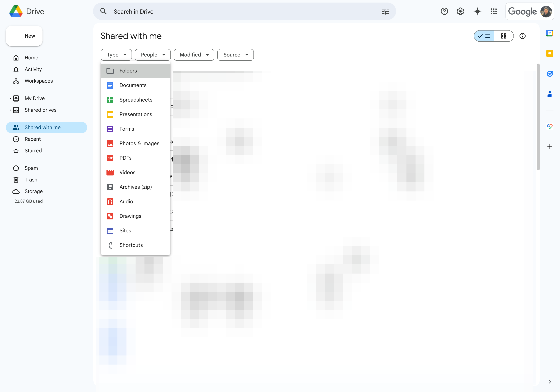Image resolution: width=560 pixels, height=392 pixels.
Task: Choose Photos & images type
Action: (x=135, y=143)
